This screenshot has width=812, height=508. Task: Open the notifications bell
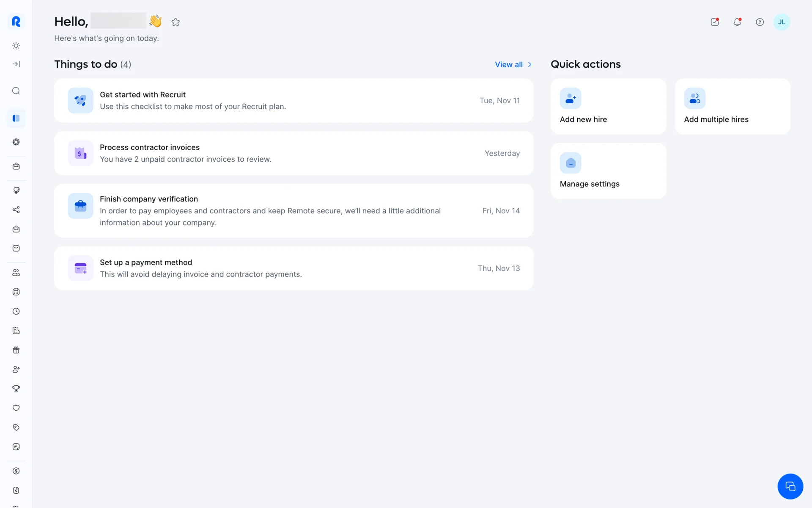pos(737,22)
